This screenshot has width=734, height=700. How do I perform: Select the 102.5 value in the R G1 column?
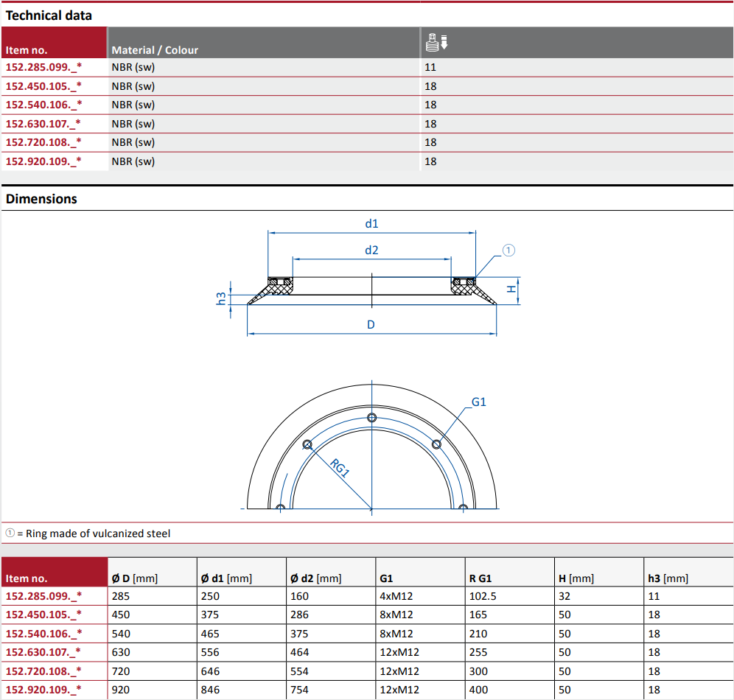coord(483,596)
